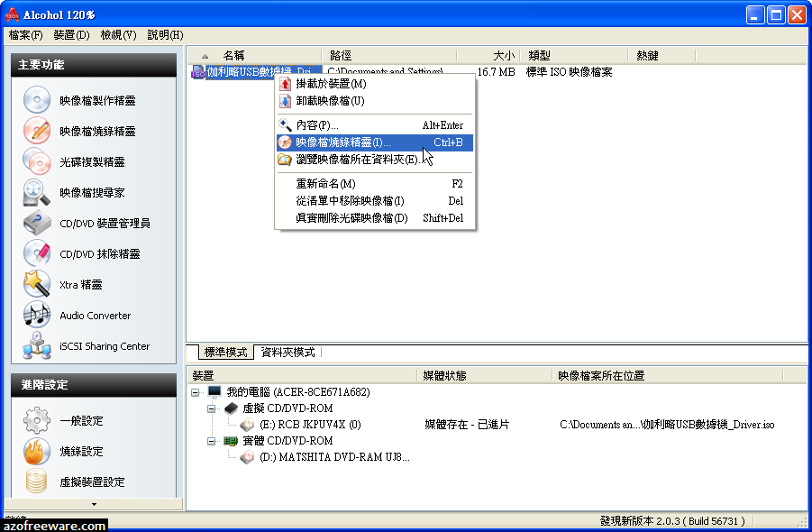Viewport: 812px width, 532px height.
Task: Click the 名稱 column sort arrow
Action: pyautogui.click(x=205, y=56)
